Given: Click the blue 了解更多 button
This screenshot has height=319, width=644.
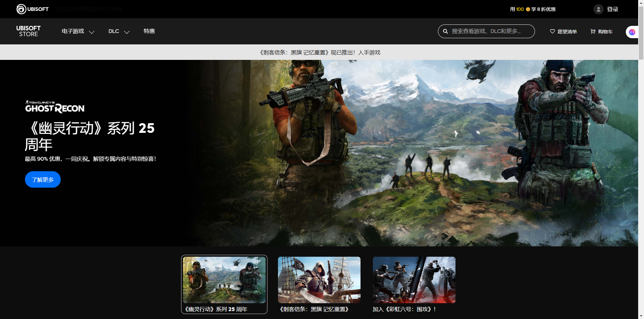Looking at the screenshot, I should 43,180.
